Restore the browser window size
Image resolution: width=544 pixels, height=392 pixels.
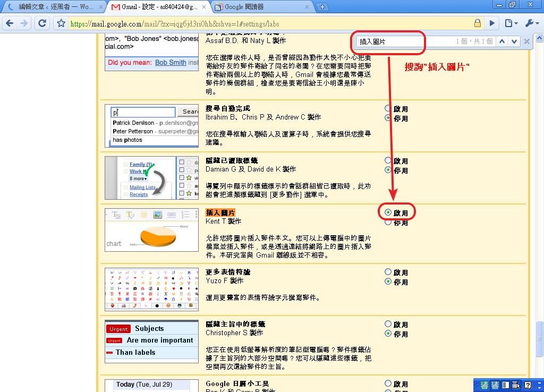point(513,4)
